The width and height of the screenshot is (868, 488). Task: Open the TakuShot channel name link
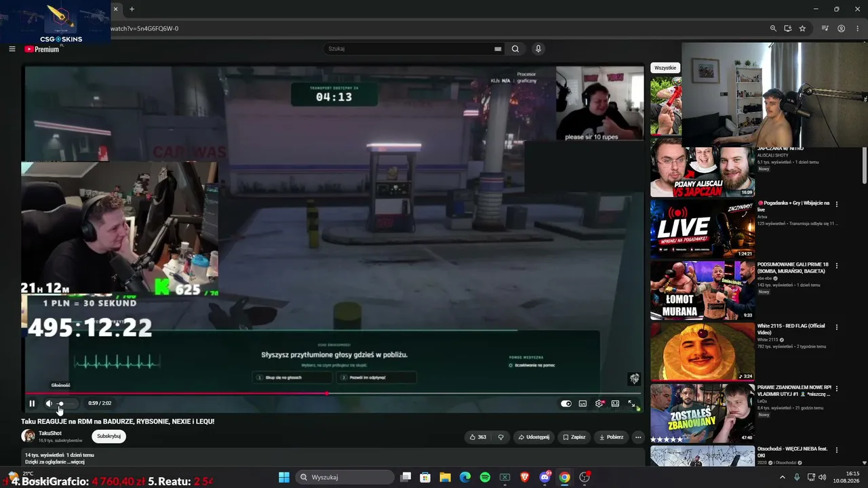coord(50,433)
